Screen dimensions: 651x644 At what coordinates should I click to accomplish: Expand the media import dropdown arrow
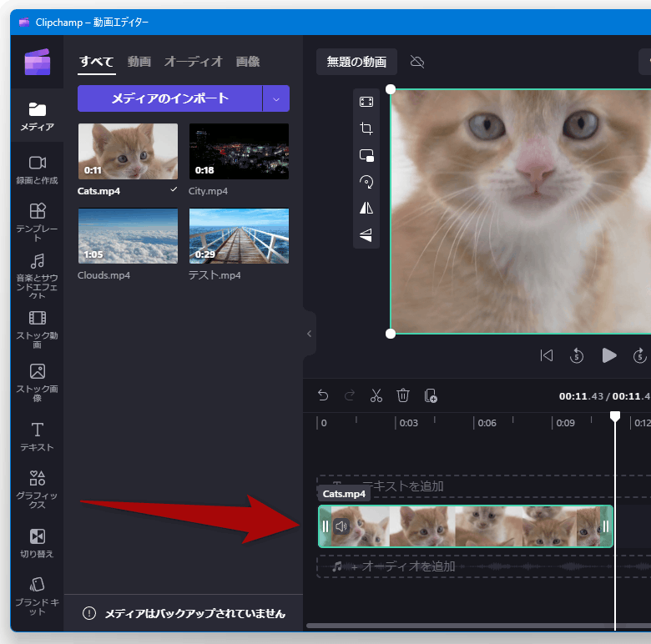[276, 98]
